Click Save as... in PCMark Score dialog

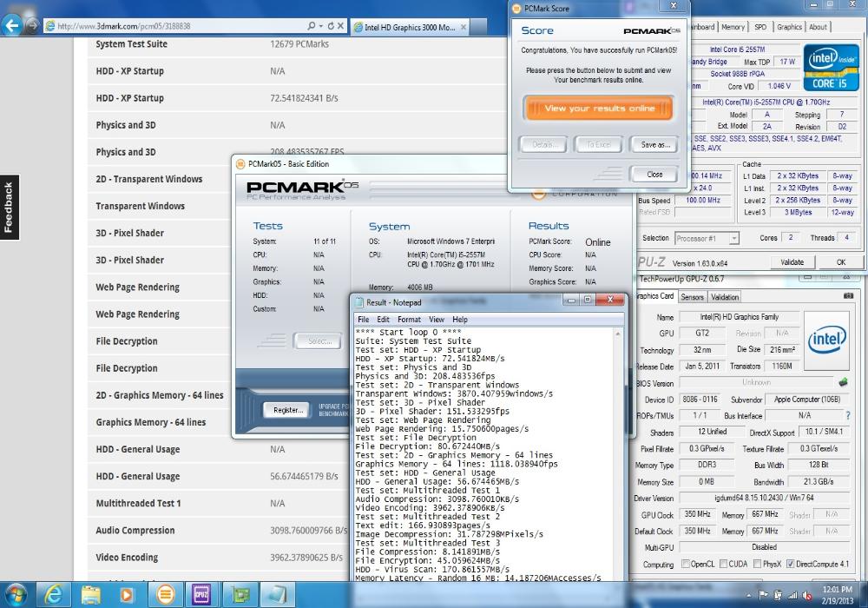click(654, 144)
